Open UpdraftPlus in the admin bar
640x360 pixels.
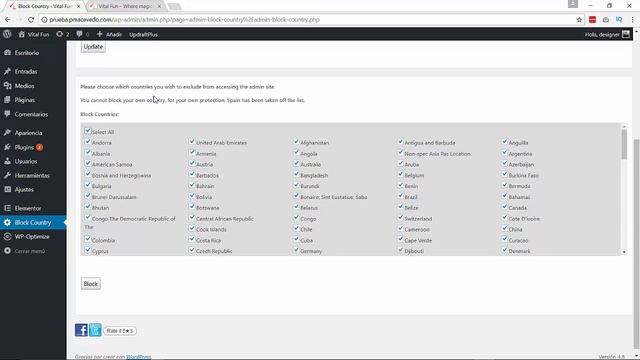tap(143, 35)
